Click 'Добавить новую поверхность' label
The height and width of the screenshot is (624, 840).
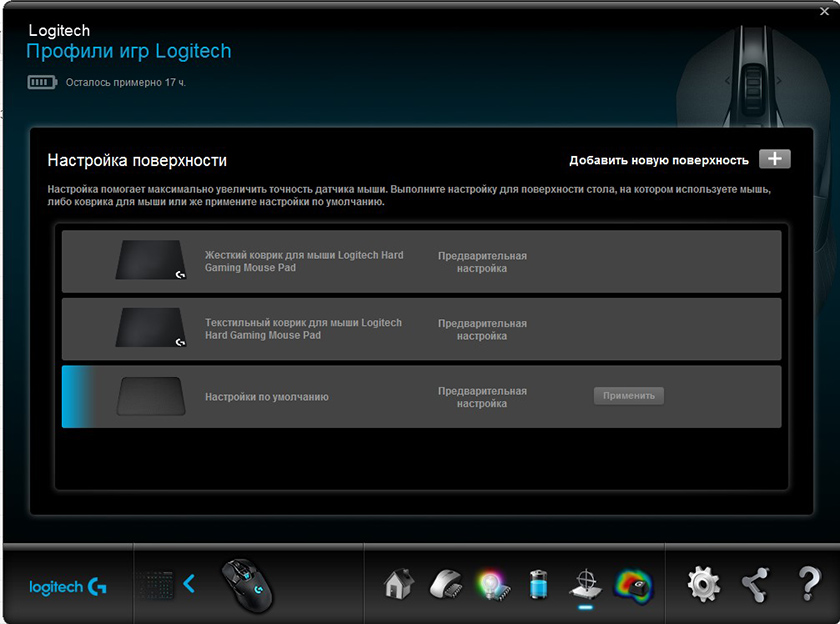point(658,160)
